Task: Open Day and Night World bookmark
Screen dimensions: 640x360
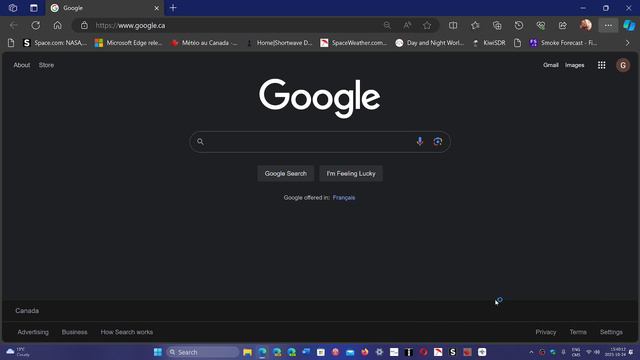Action: (x=430, y=42)
